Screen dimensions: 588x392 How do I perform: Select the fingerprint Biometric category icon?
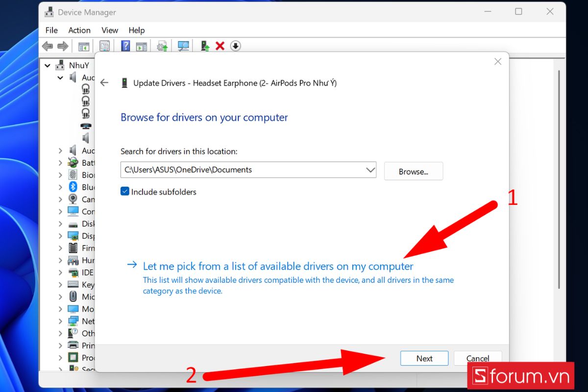click(x=73, y=175)
